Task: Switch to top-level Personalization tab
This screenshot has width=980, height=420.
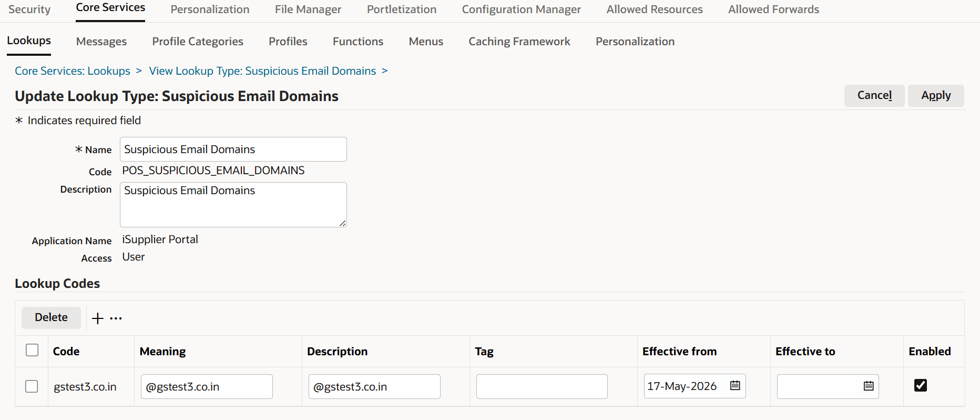Action: [210, 9]
